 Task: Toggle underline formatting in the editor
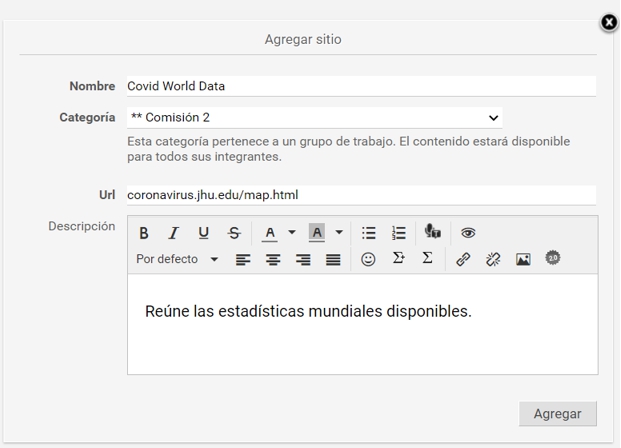pos(204,233)
